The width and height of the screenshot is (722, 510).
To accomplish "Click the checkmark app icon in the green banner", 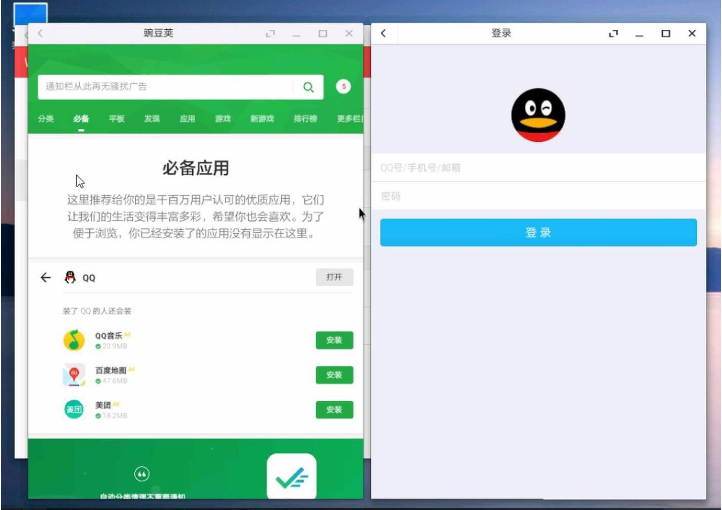I will [291, 476].
